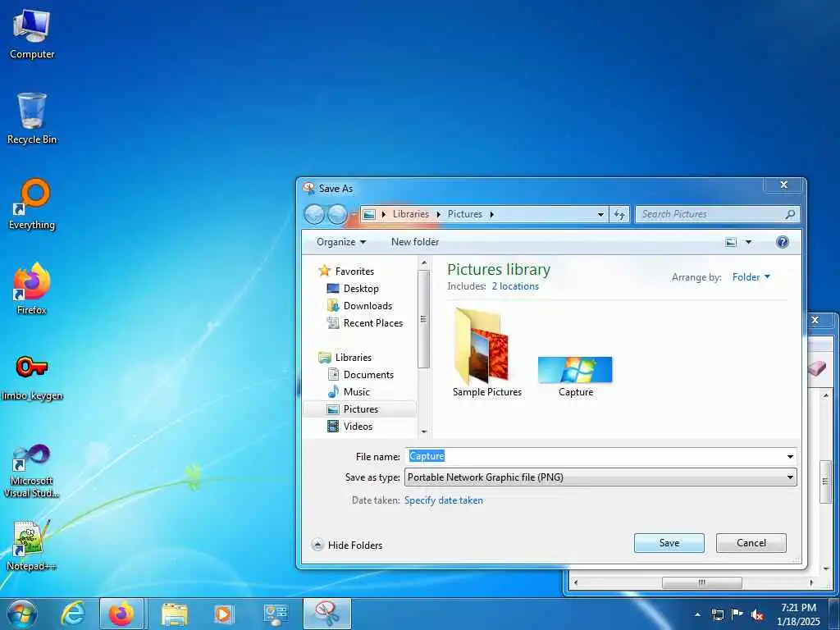Open Windows Explorer from the taskbar
This screenshot has height=630, width=840.
pos(174,614)
